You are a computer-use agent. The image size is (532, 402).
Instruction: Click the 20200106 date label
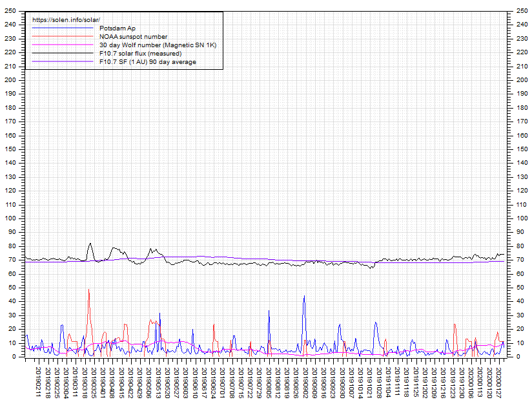coord(471,382)
